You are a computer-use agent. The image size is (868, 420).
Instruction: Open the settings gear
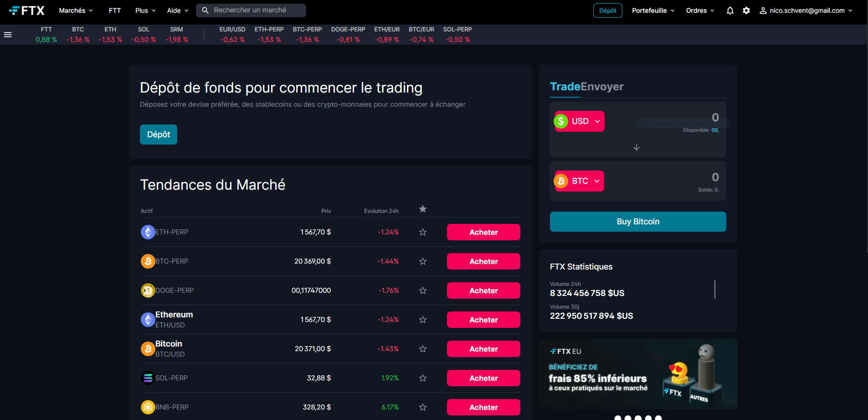(x=746, y=10)
